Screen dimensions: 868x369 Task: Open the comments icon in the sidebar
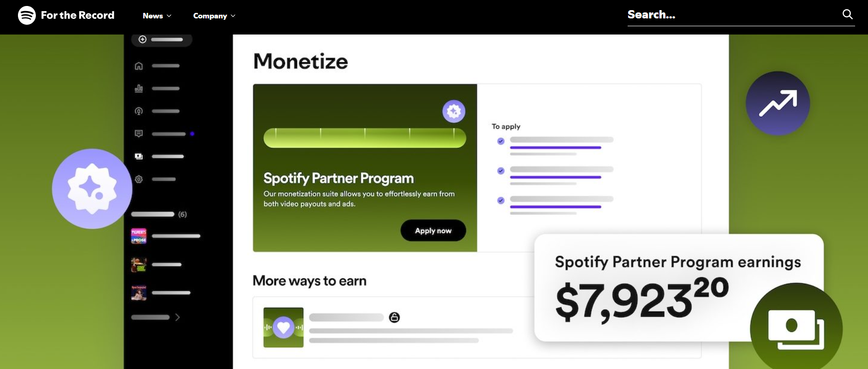tap(139, 133)
